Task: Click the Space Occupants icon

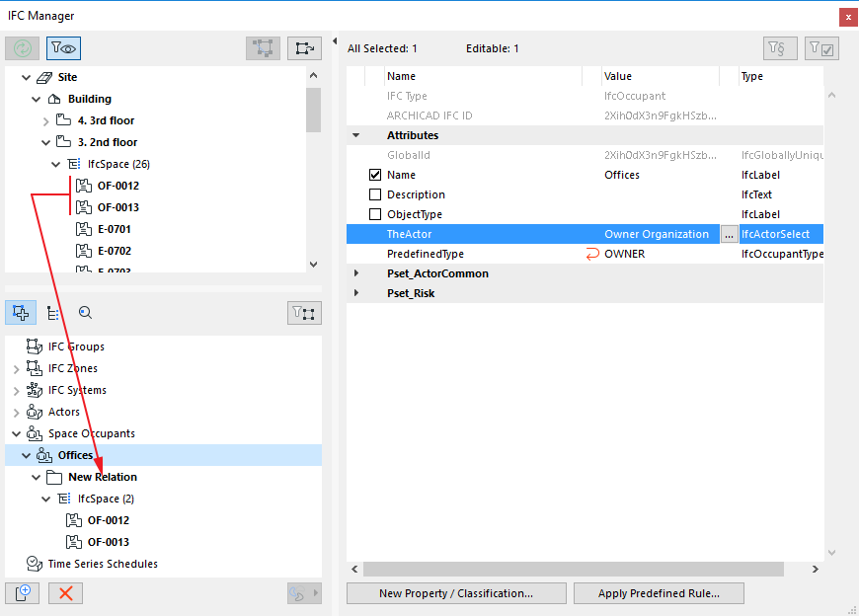Action: (x=35, y=433)
